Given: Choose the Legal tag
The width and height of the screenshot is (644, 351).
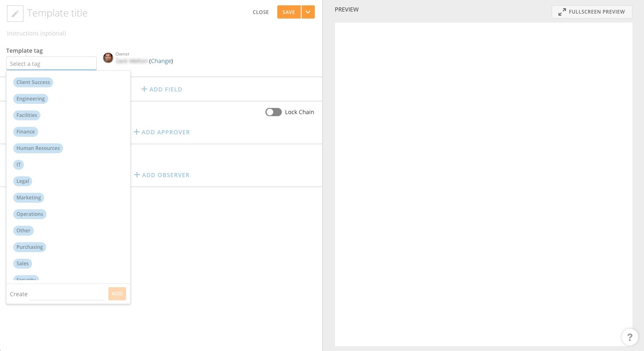Looking at the screenshot, I should 23,181.
